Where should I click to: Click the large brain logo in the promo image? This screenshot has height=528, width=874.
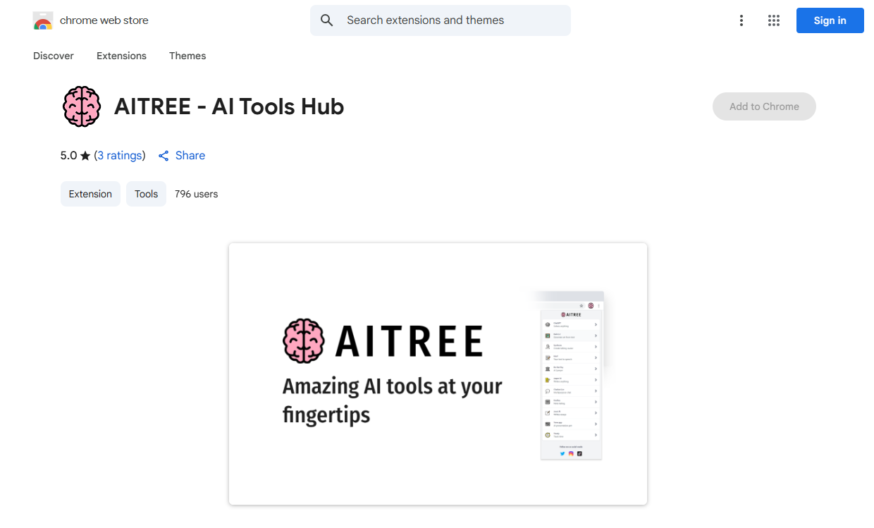[303, 341]
